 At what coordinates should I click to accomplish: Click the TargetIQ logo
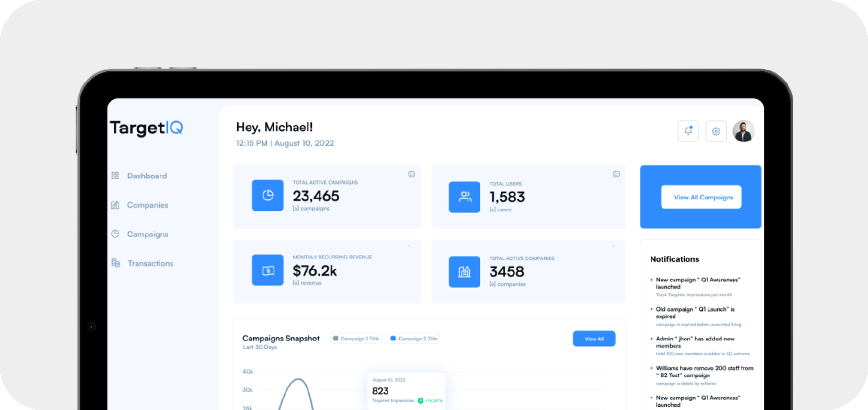(146, 128)
